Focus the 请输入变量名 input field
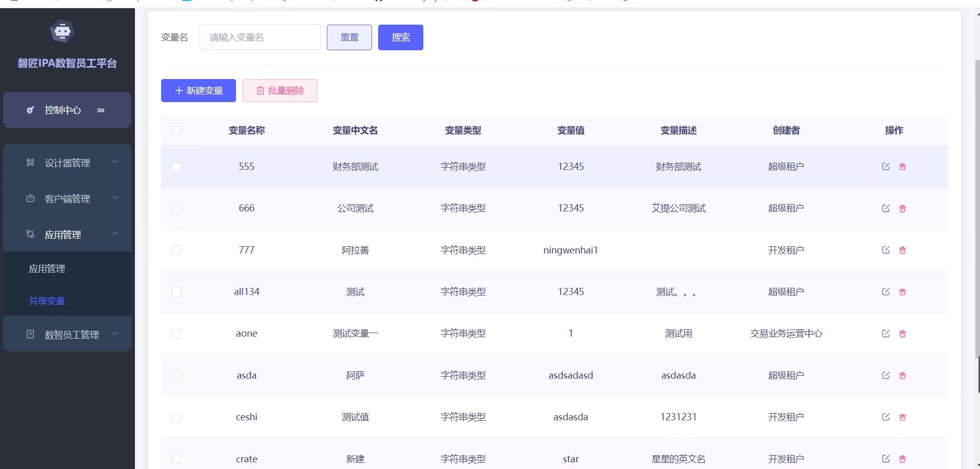This screenshot has width=980, height=469. tap(260, 37)
